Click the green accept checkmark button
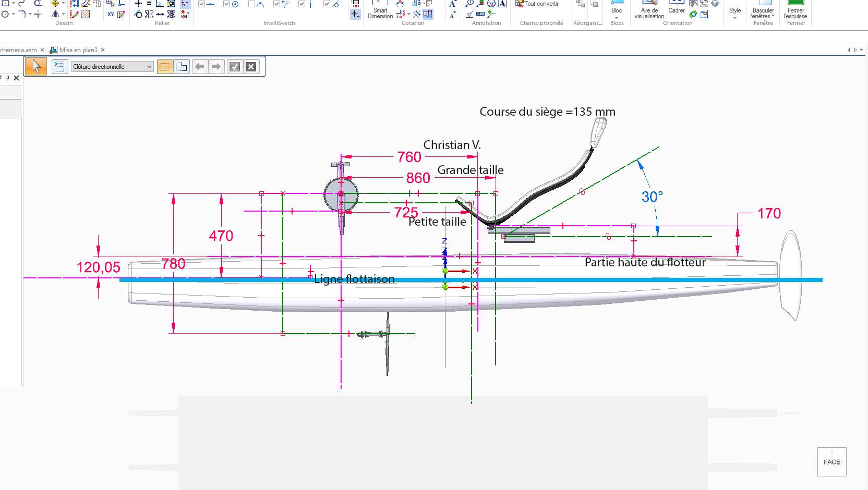The image size is (868, 490). pyautogui.click(x=235, y=67)
